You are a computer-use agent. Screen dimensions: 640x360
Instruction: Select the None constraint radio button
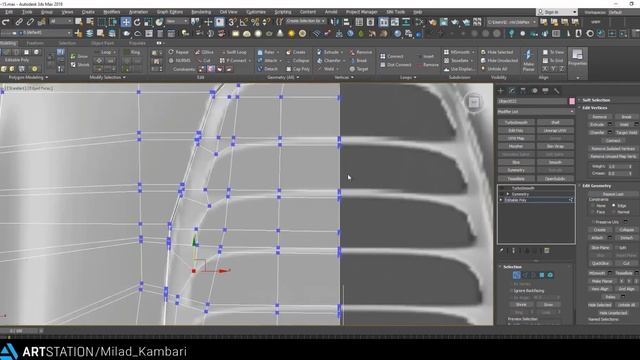(593, 206)
